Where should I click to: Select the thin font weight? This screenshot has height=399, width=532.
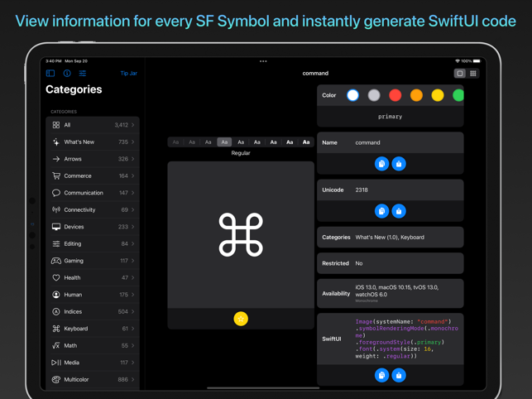pos(192,142)
